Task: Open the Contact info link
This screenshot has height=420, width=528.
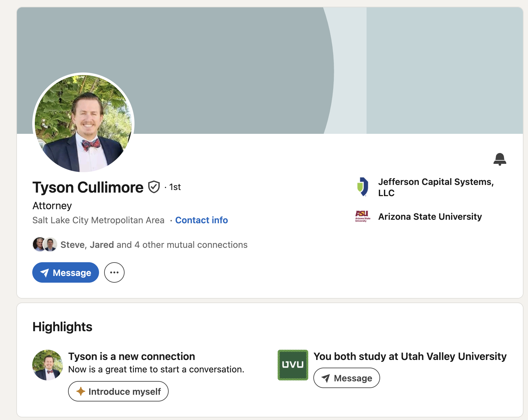Action: tap(202, 220)
